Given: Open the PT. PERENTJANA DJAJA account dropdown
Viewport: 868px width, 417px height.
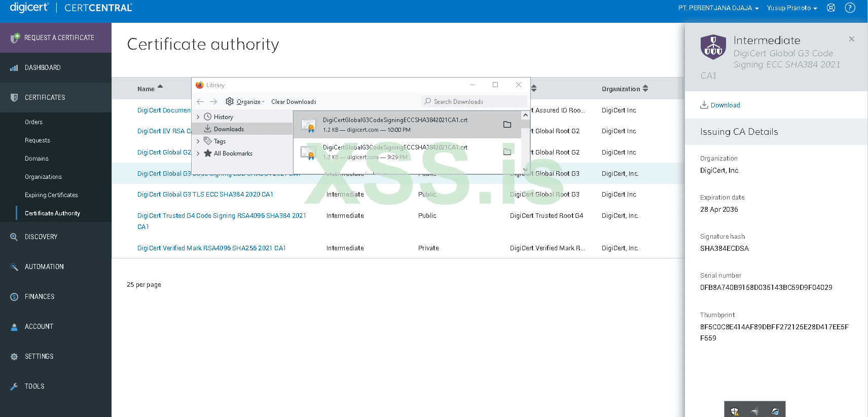Looking at the screenshot, I should (x=718, y=8).
